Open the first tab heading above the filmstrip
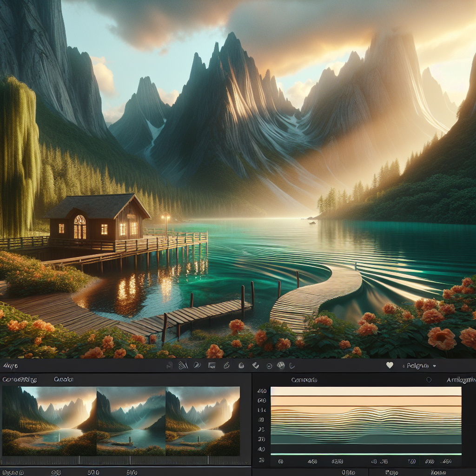The height and width of the screenshot is (476, 476). click(20, 379)
